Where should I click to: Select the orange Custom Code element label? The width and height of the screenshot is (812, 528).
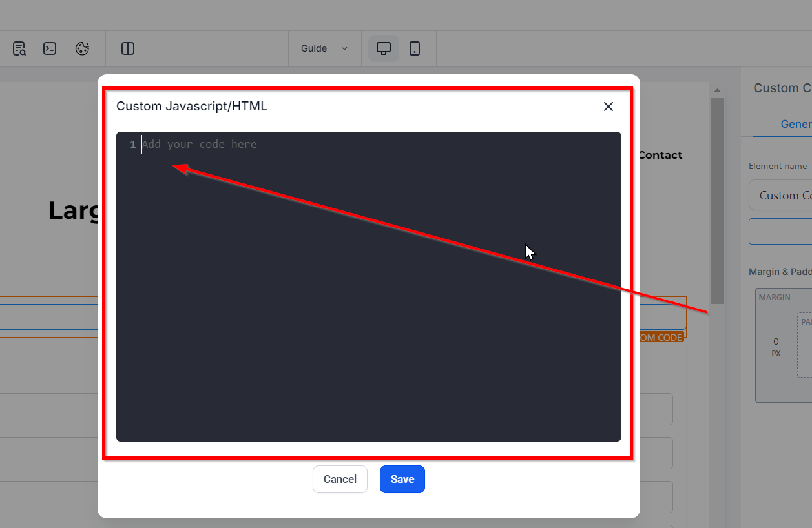(661, 338)
